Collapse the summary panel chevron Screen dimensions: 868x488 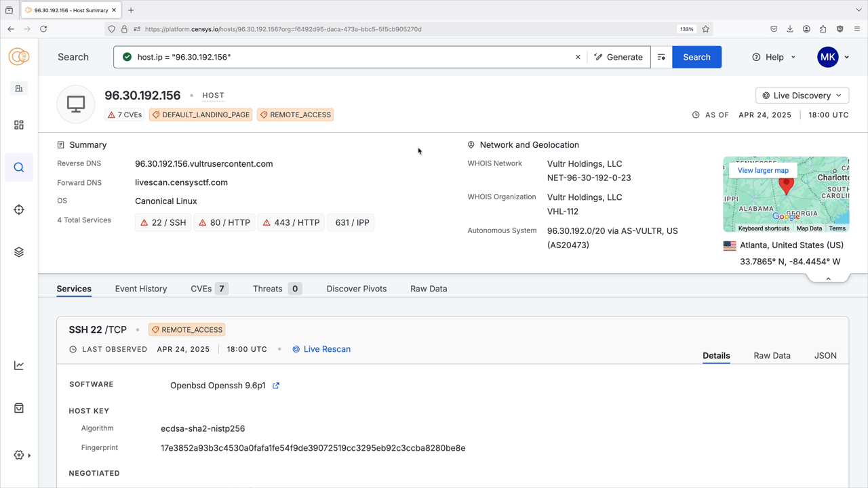[x=828, y=279]
